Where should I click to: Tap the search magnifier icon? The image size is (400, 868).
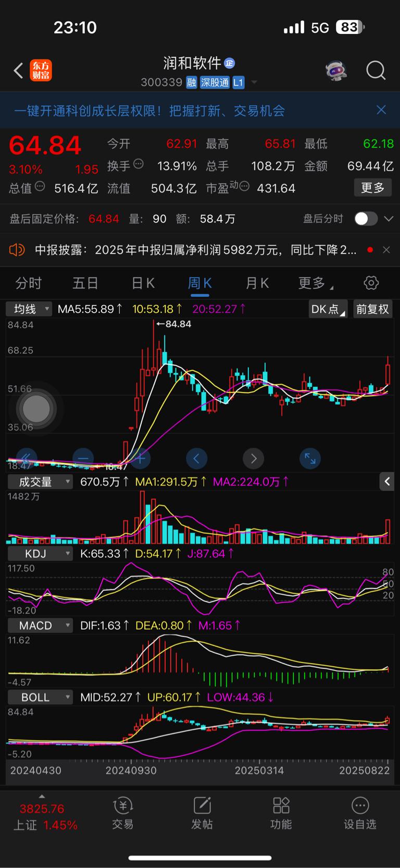point(376,70)
